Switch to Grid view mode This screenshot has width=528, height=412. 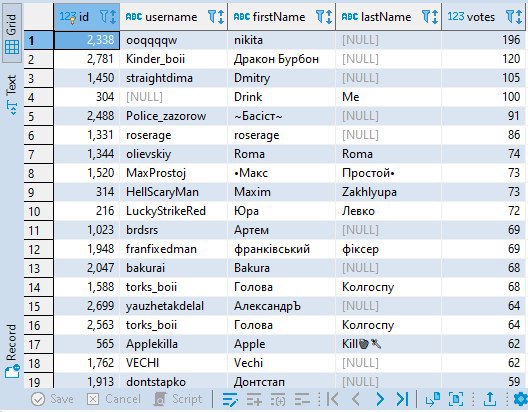coord(12,34)
